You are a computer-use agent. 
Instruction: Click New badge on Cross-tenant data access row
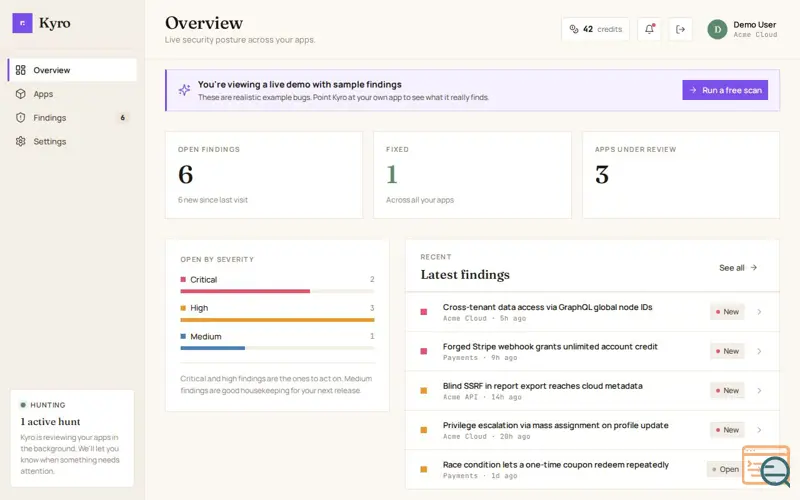click(x=727, y=312)
